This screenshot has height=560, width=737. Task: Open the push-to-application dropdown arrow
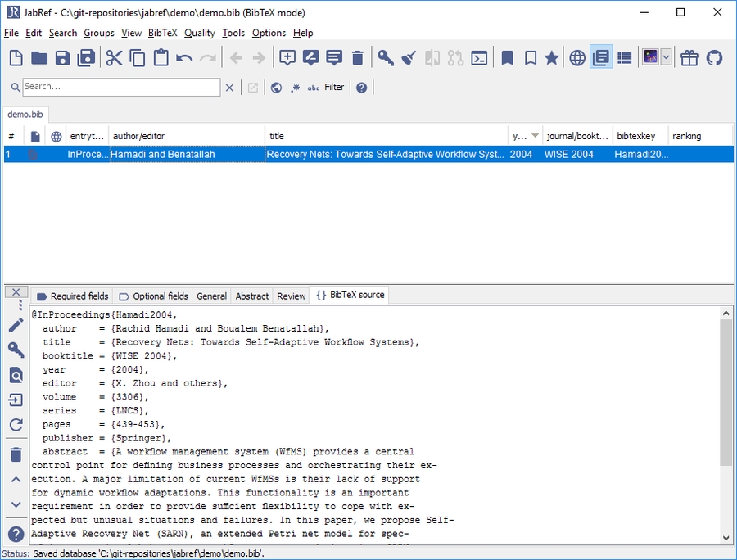(664, 57)
